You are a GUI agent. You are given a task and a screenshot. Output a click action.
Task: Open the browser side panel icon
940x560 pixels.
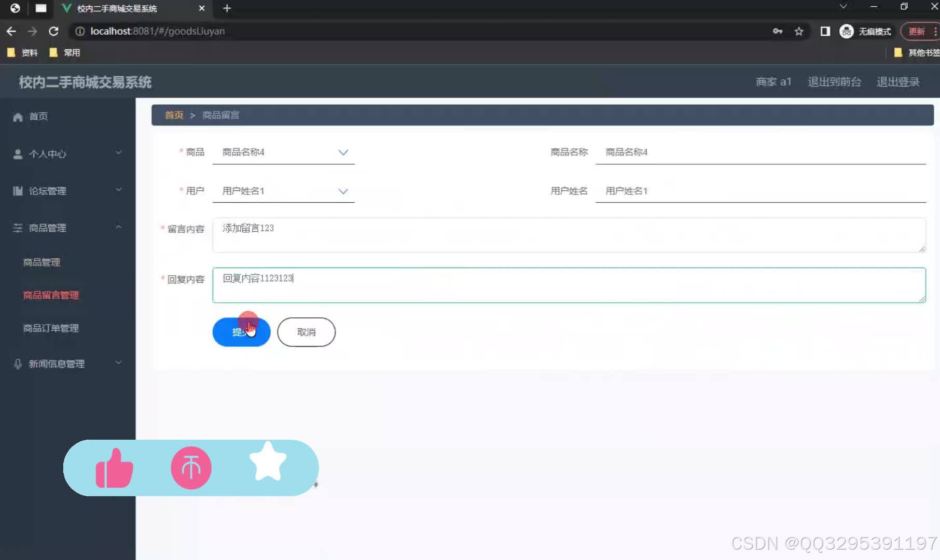[x=825, y=31]
